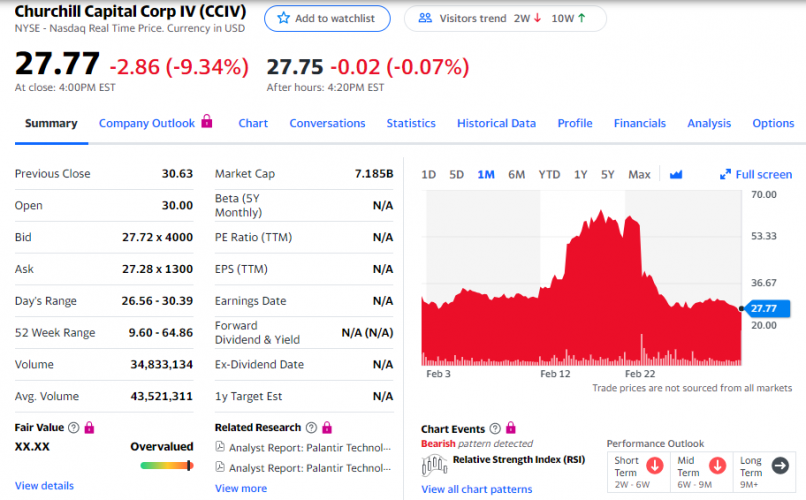
Task: Click the Ask value 27.28 x 1300
Action: tap(157, 269)
